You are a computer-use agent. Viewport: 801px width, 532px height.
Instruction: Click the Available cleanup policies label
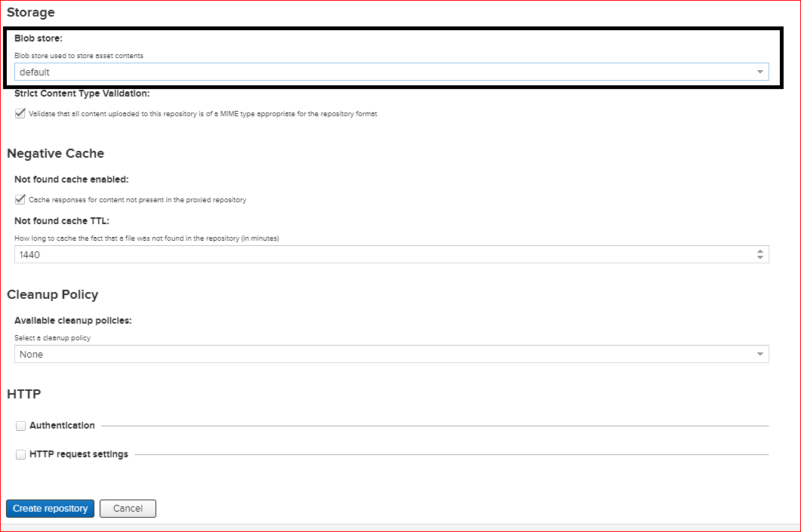(x=72, y=320)
